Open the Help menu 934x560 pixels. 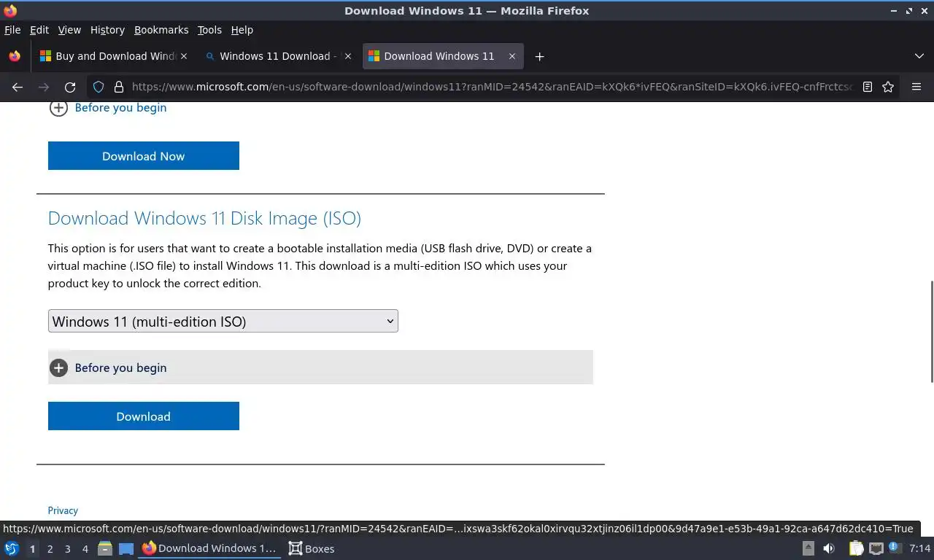click(242, 30)
